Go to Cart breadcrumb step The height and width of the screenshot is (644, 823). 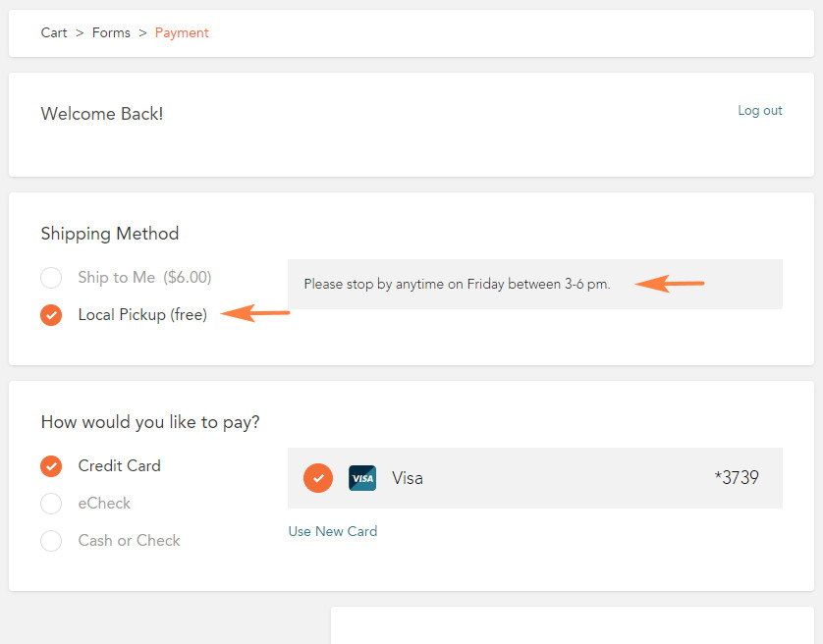(54, 32)
